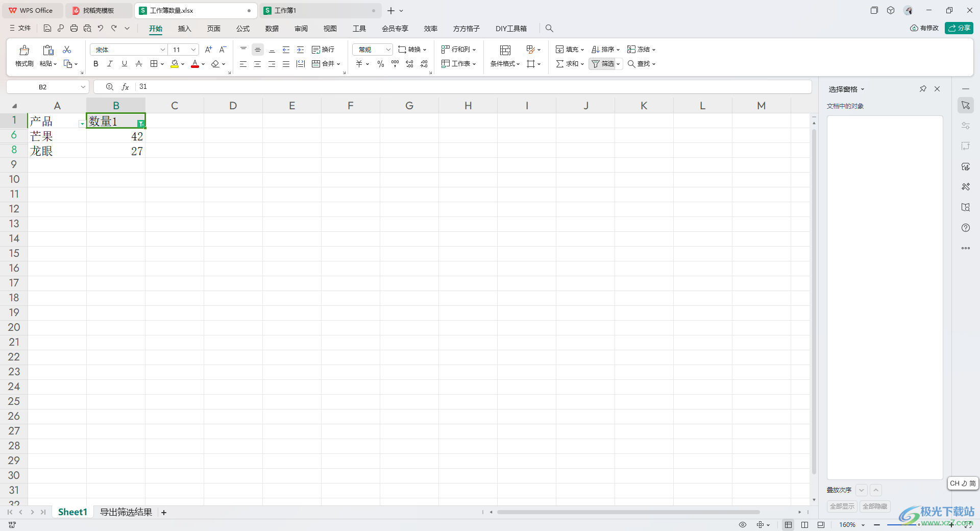
Task: Toggle Strikethrough formatting
Action: pos(138,64)
